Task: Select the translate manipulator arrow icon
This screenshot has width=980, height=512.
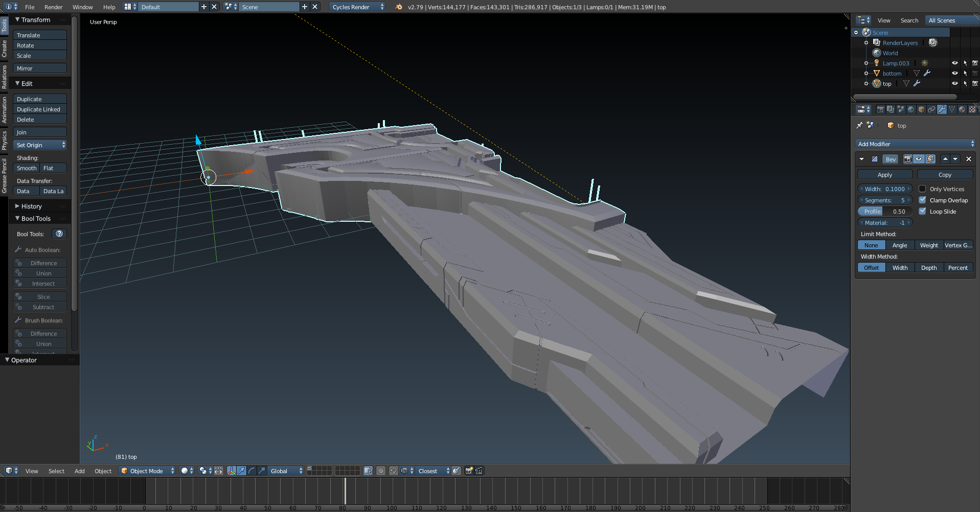Action: pyautogui.click(x=241, y=471)
